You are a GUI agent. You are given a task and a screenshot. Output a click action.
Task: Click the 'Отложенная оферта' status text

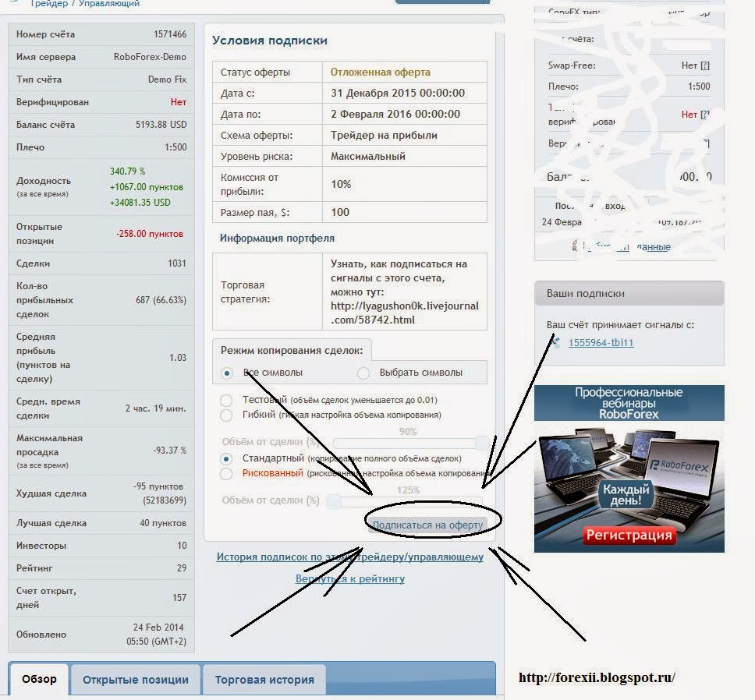pos(381,72)
